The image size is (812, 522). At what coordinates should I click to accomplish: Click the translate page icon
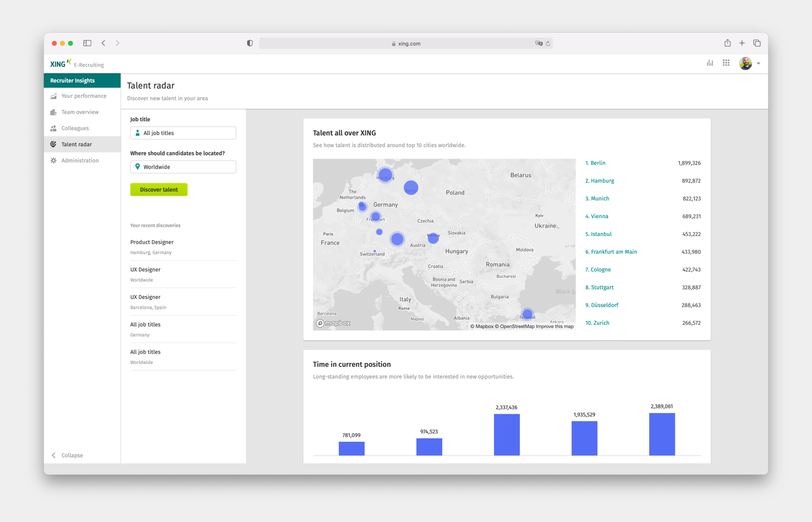click(x=538, y=43)
